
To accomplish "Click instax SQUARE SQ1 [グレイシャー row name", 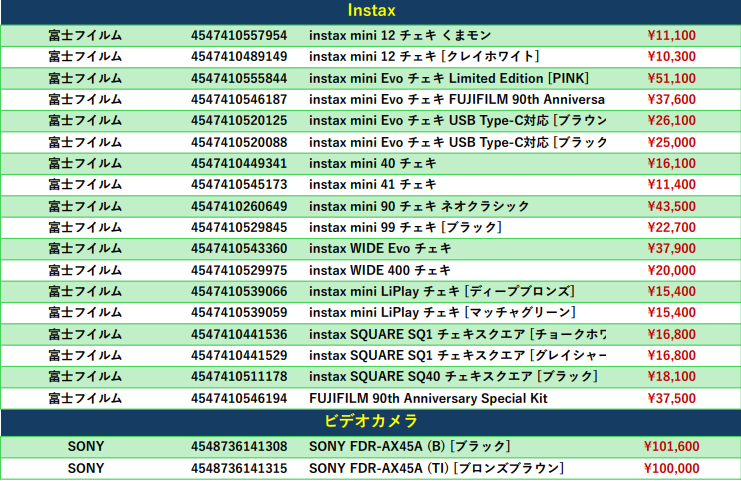I will 457,355.
